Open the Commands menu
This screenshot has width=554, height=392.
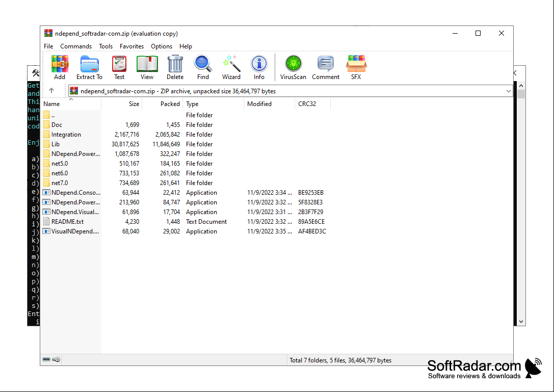(x=76, y=46)
